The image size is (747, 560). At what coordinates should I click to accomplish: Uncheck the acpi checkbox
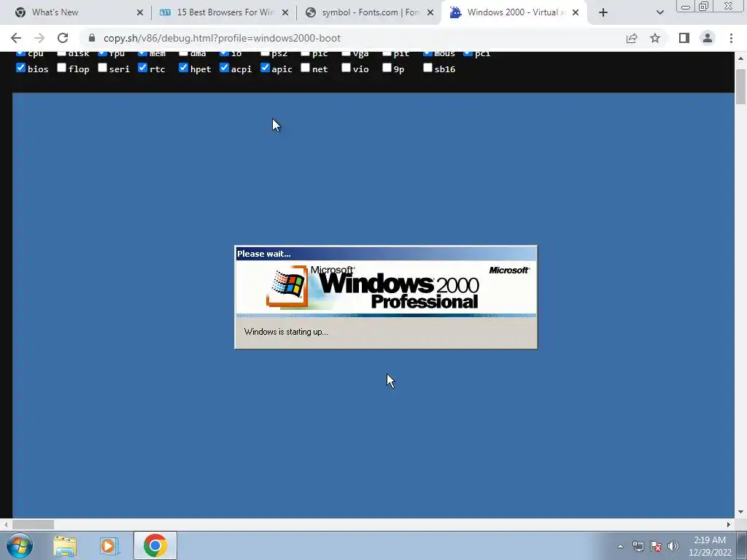(x=225, y=68)
